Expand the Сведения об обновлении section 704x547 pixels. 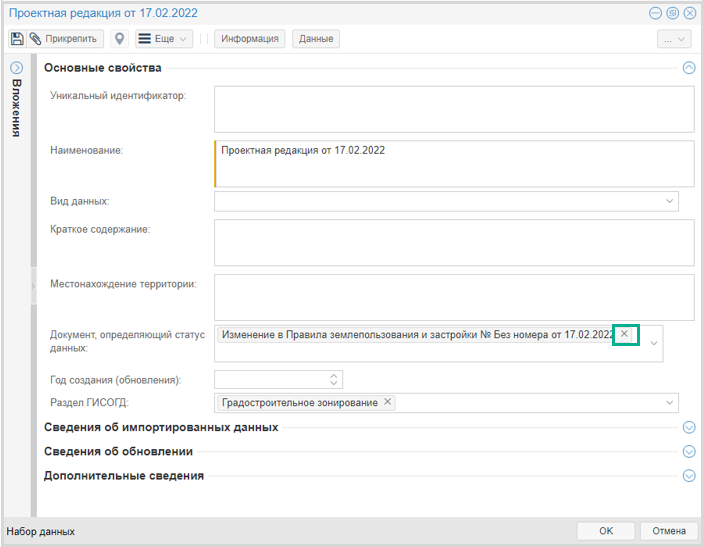(689, 451)
